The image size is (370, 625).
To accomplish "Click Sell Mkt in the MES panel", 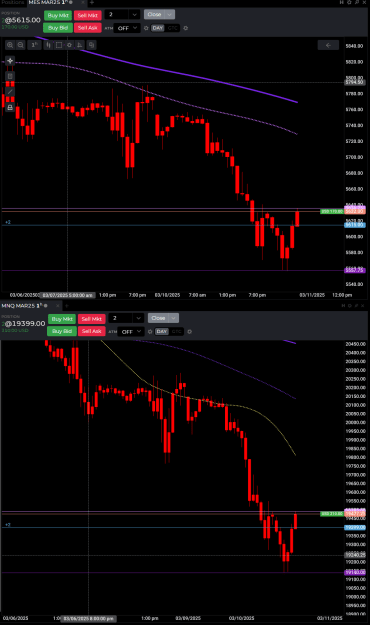I will [87, 15].
